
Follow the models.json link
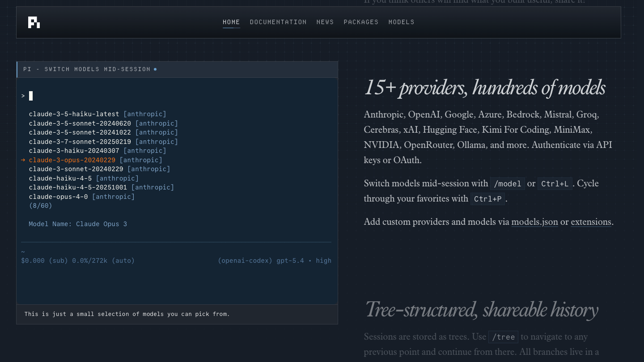(534, 222)
